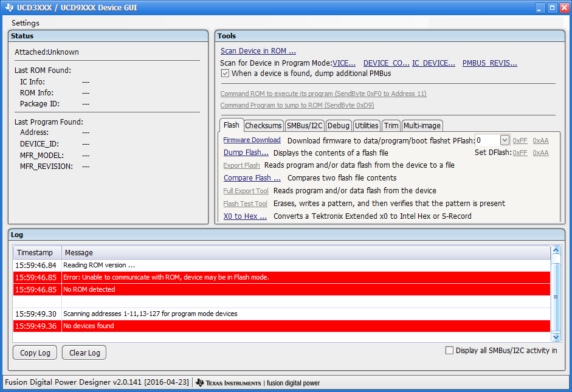
Task: Click the IC_DEVICE... scan link
Action: click(433, 63)
